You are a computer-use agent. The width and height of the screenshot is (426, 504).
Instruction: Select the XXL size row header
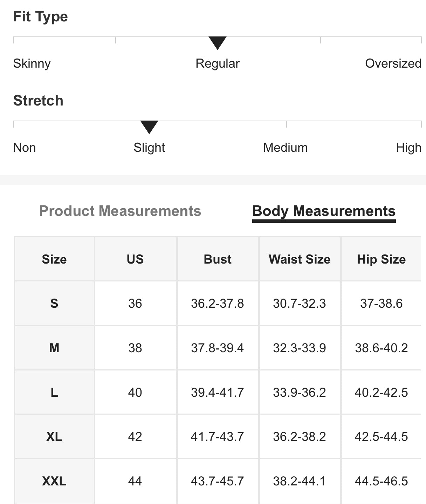coord(54,481)
